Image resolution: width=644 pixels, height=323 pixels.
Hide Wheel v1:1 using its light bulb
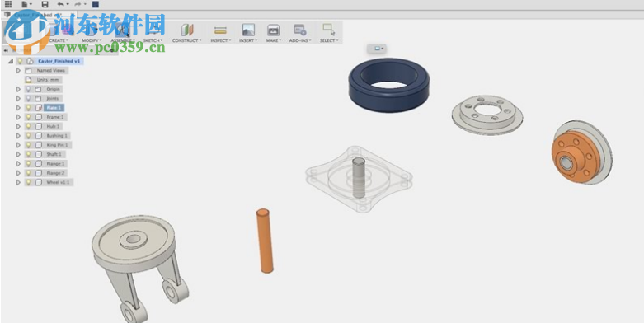[x=28, y=182]
